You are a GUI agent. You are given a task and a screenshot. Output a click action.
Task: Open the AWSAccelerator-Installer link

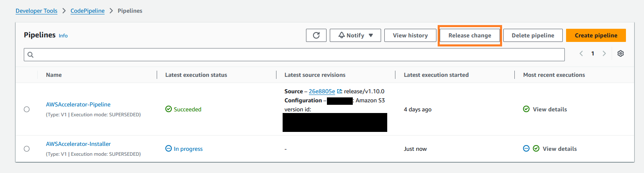[78, 144]
